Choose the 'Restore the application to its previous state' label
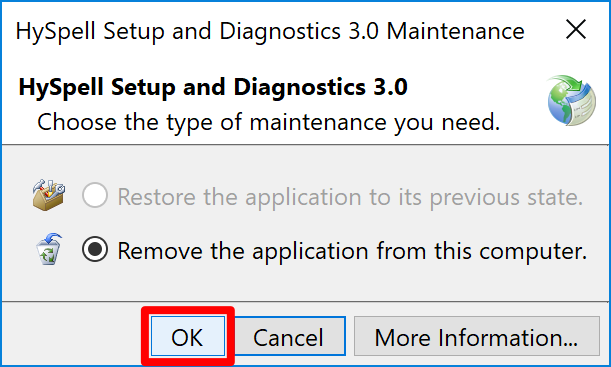Viewport: 611px width, 367px height. pyautogui.click(x=350, y=197)
